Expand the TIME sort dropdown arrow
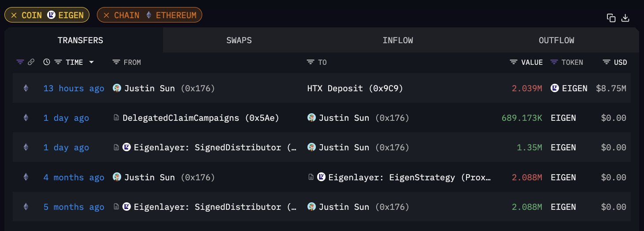 tap(91, 62)
